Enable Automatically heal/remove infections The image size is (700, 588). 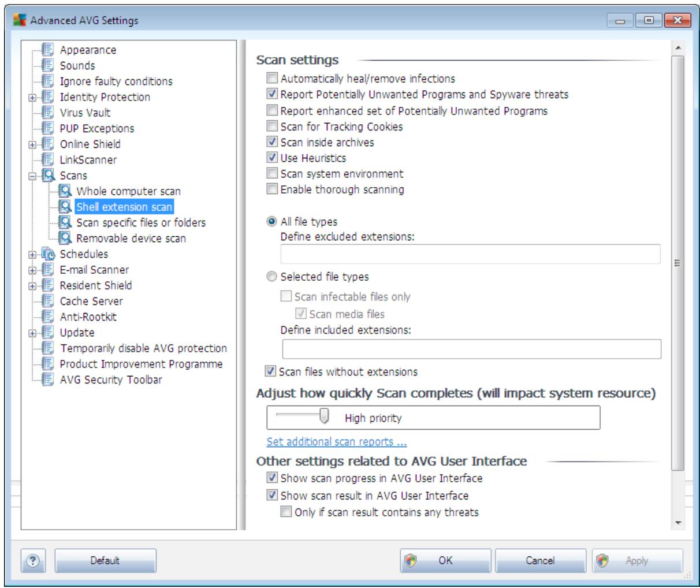272,79
